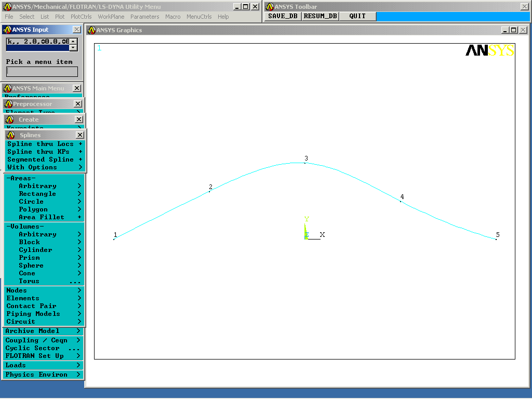Image resolution: width=532 pixels, height=399 pixels.
Task: Click the Preprocessor panel logo icon
Action: tap(8, 104)
